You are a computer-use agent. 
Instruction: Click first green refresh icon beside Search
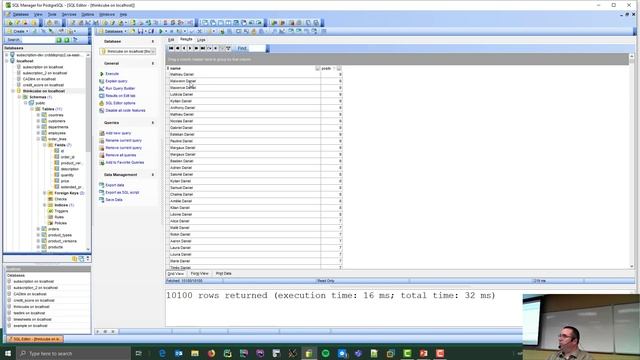click(59, 40)
